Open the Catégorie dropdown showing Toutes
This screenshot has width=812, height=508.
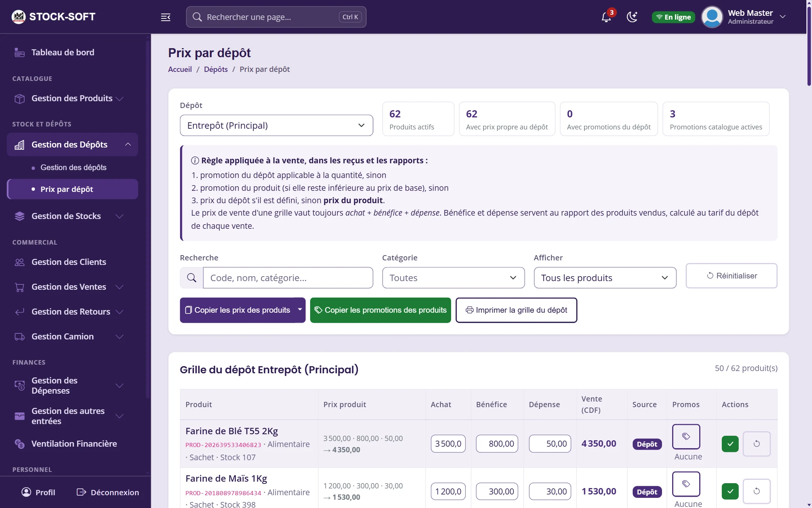coord(453,278)
